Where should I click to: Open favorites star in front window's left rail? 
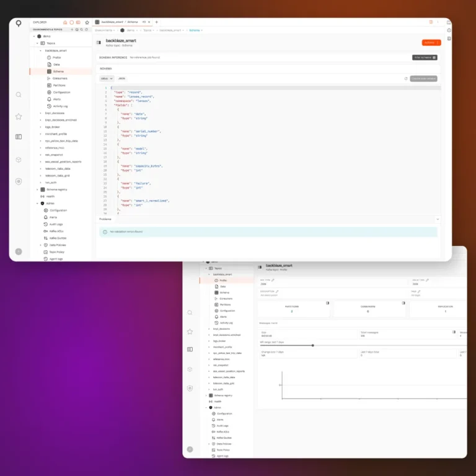(19, 117)
